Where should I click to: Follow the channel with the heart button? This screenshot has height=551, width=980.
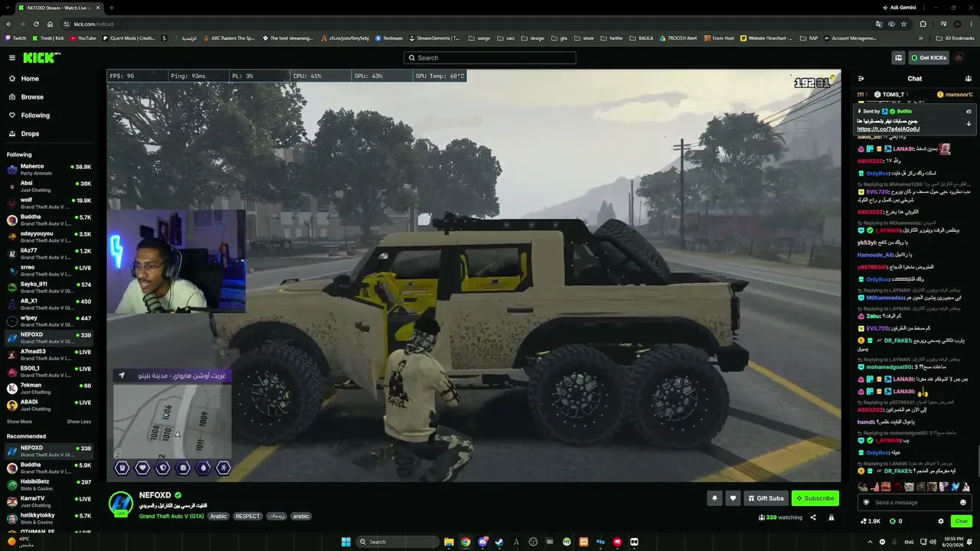[x=733, y=498]
